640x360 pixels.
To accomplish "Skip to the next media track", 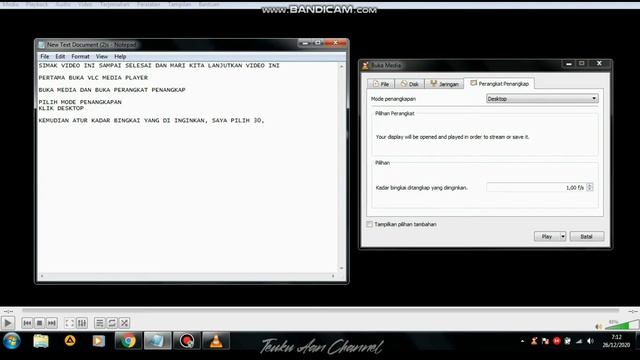I will tap(51, 323).
